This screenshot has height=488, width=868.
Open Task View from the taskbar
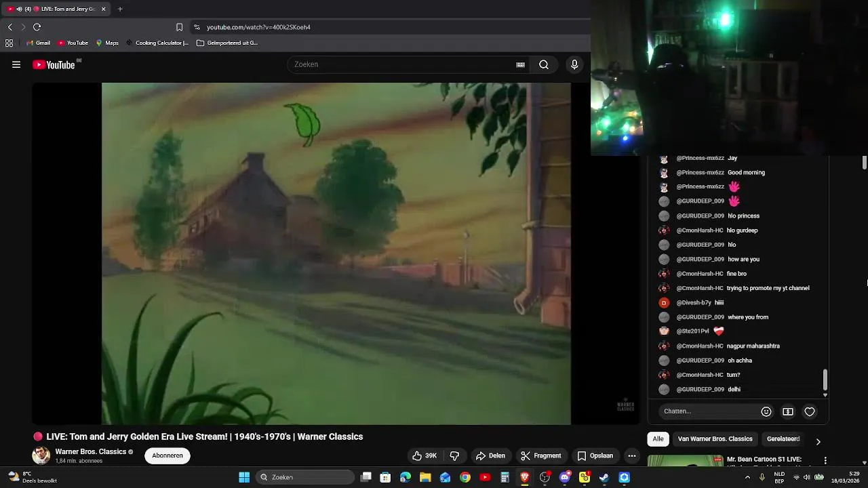(x=366, y=477)
